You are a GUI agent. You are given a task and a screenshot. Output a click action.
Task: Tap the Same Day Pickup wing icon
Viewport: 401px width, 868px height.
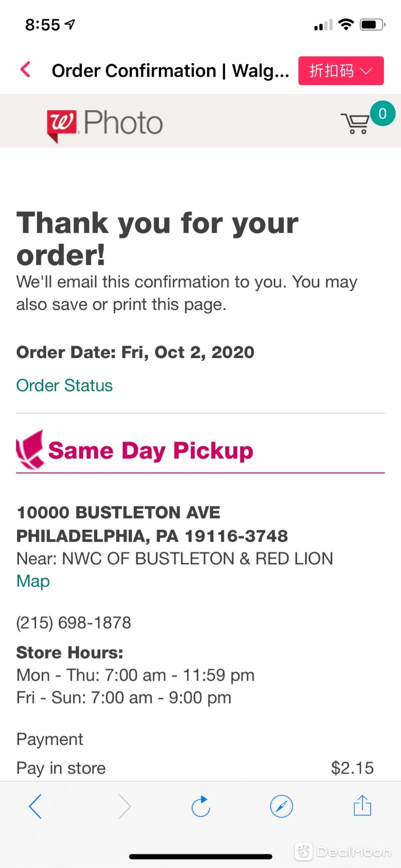point(30,450)
